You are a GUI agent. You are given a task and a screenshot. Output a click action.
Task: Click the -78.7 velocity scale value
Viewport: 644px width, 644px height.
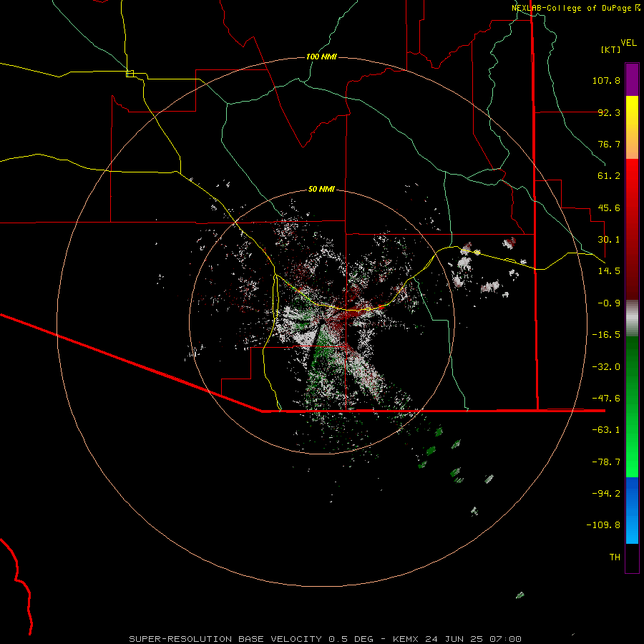[606, 462]
